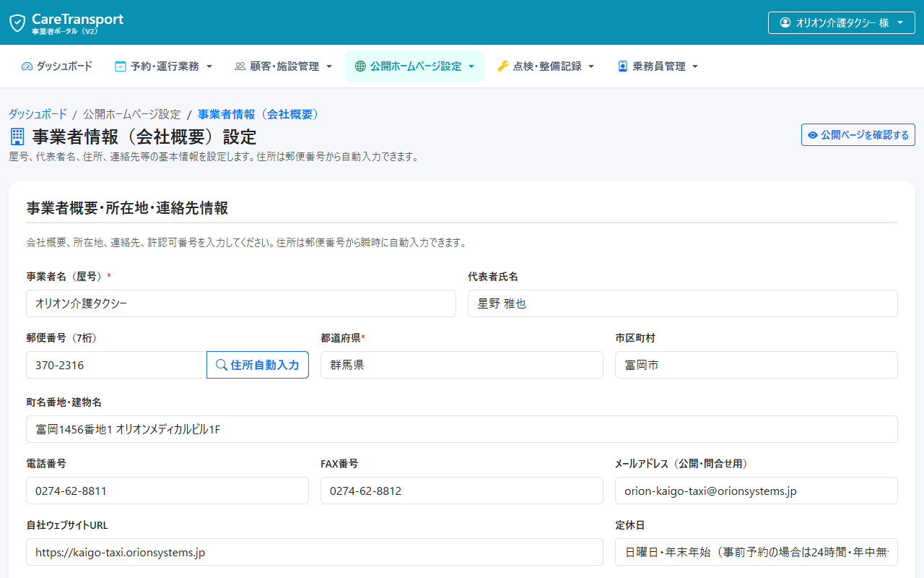Click the CareTransport shield logo icon
This screenshot has height=578, width=924.
[17, 23]
